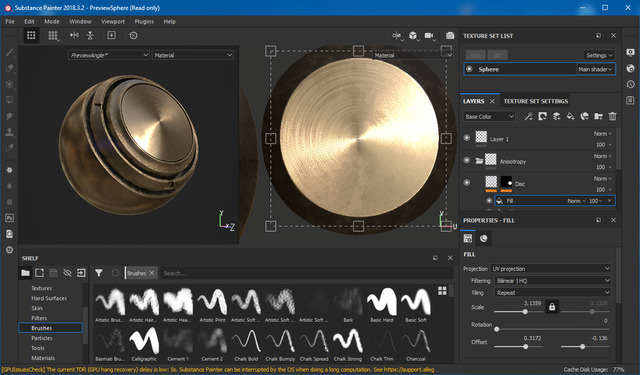Open the Plugins menu
Viewport: 640px width, 375px height.
point(144,21)
